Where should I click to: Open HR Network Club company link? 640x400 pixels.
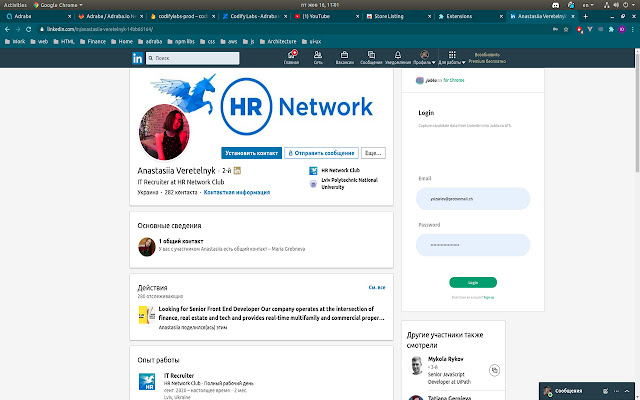coord(335,170)
